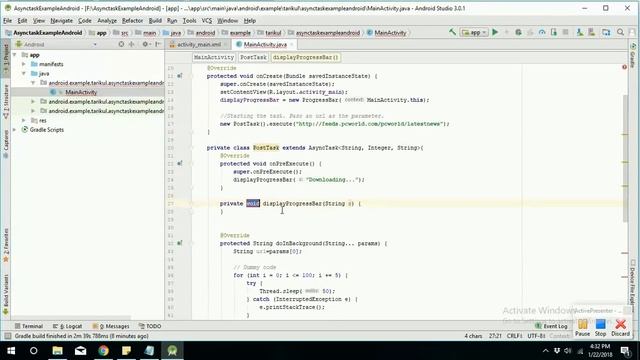Click the override gutter icon beside onCreate
The image size is (640, 360).
coord(180,76)
